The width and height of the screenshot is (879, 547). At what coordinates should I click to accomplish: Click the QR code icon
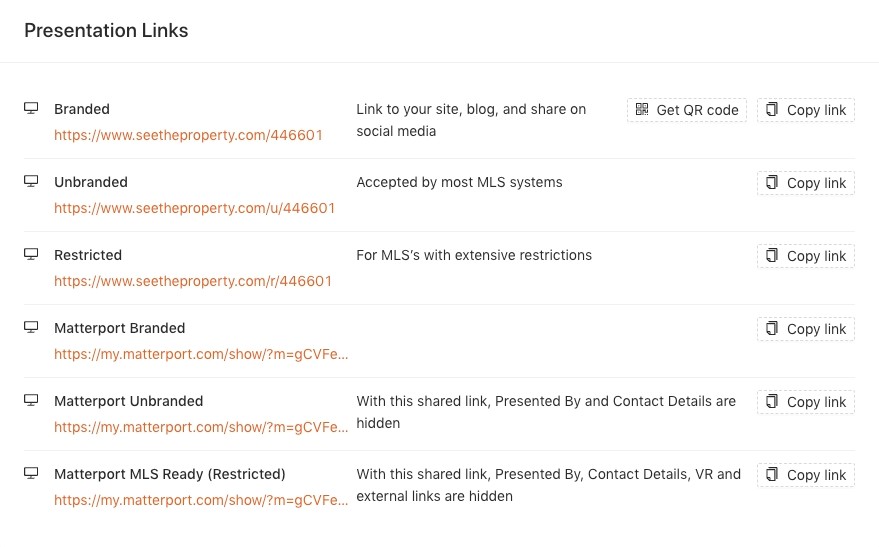pos(642,110)
